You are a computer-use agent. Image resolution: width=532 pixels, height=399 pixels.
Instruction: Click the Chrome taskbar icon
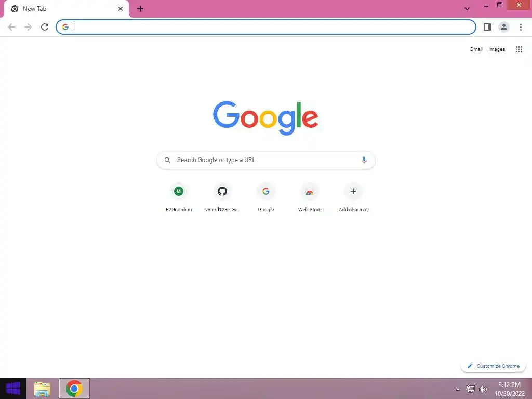tap(74, 389)
